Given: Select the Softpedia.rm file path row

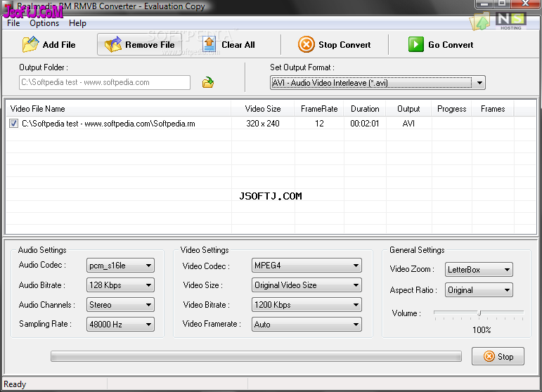Looking at the screenshot, I should pyautogui.click(x=108, y=124).
